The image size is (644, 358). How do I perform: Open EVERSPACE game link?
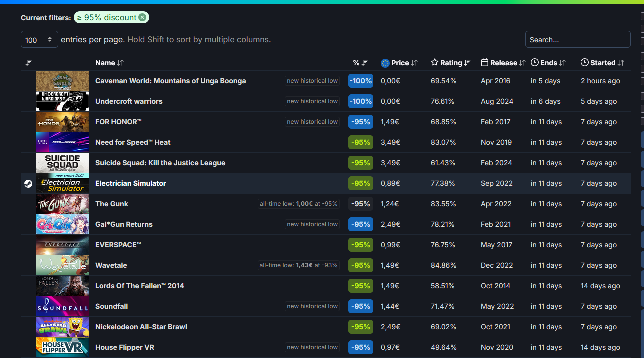118,245
